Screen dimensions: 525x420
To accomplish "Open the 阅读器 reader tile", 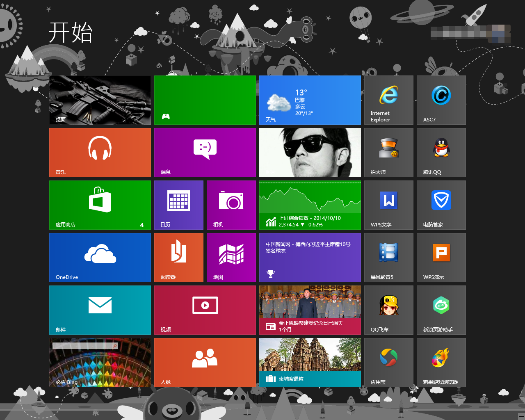I will pos(179,258).
